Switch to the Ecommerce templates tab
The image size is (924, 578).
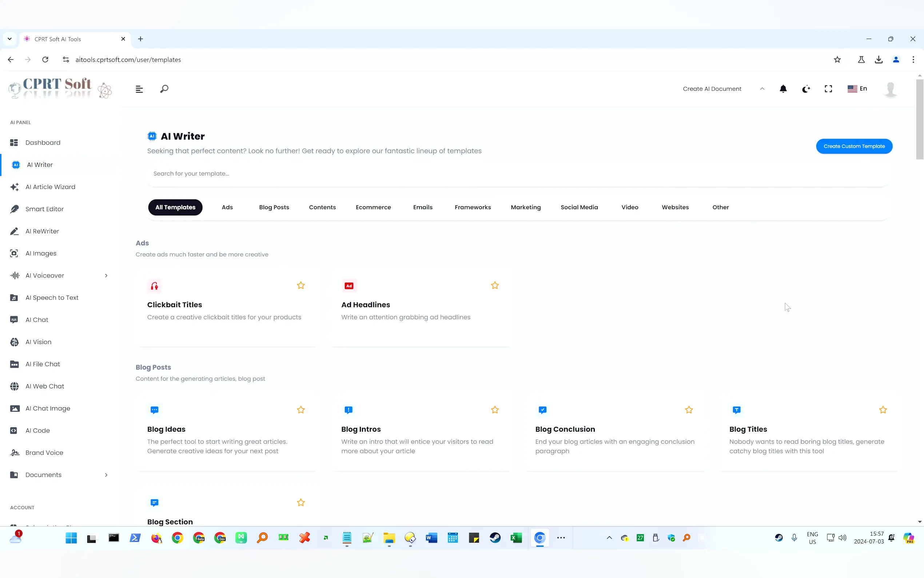click(x=373, y=207)
